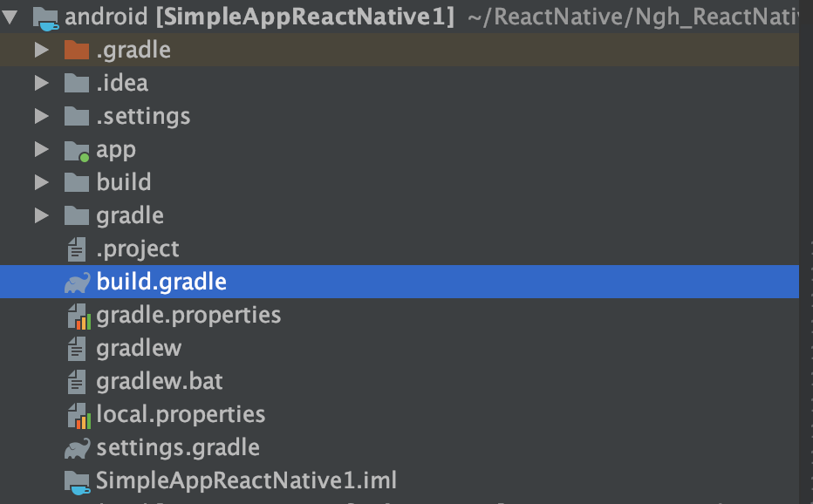Expand the build folder arrow

[41, 183]
